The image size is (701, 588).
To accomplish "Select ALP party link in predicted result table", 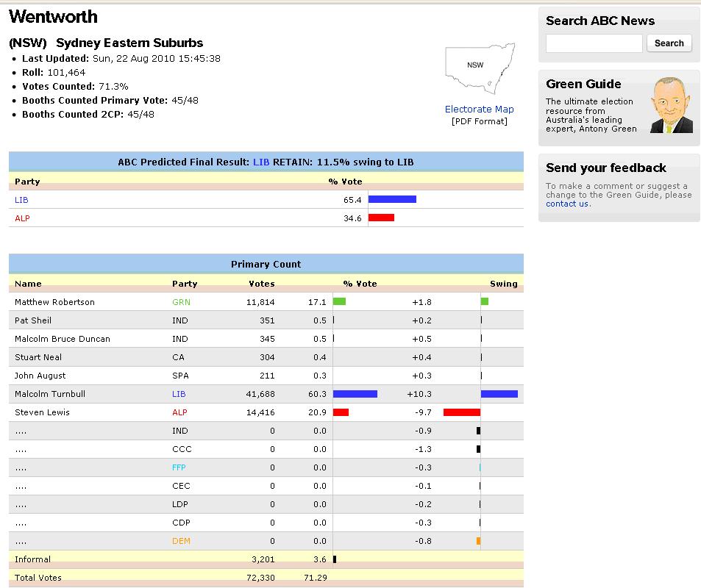I will click(22, 218).
